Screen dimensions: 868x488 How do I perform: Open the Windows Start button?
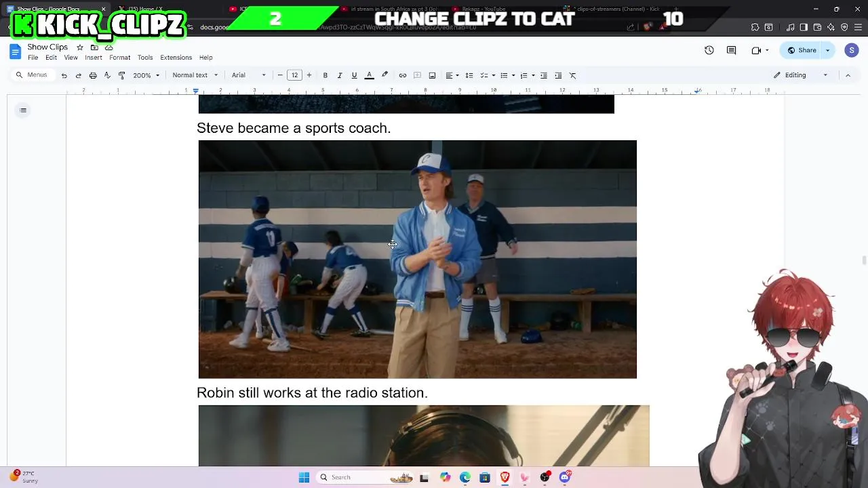[304, 477]
